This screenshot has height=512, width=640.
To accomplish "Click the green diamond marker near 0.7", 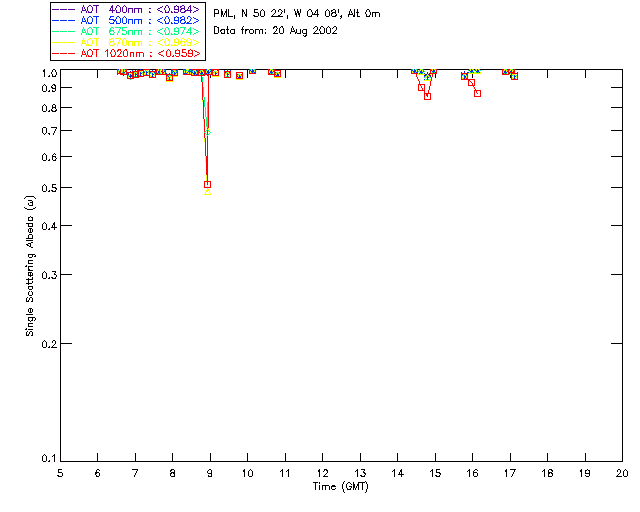I will [208, 132].
